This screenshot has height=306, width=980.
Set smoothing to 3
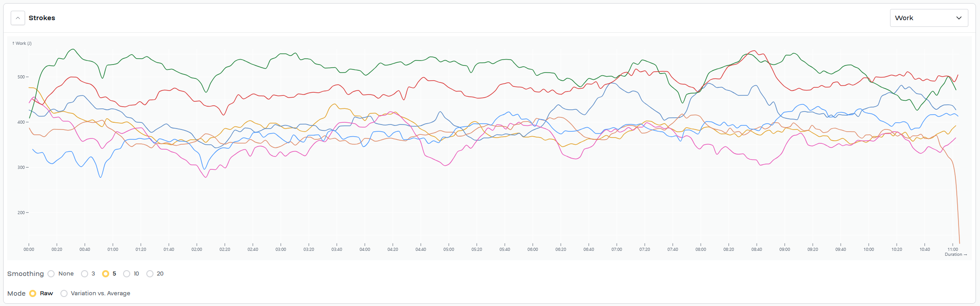coord(85,274)
